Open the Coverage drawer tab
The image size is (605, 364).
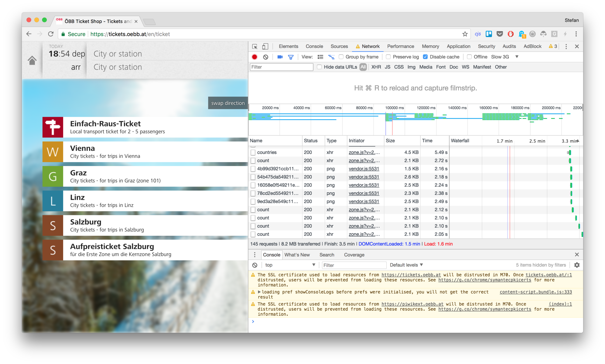coord(354,255)
